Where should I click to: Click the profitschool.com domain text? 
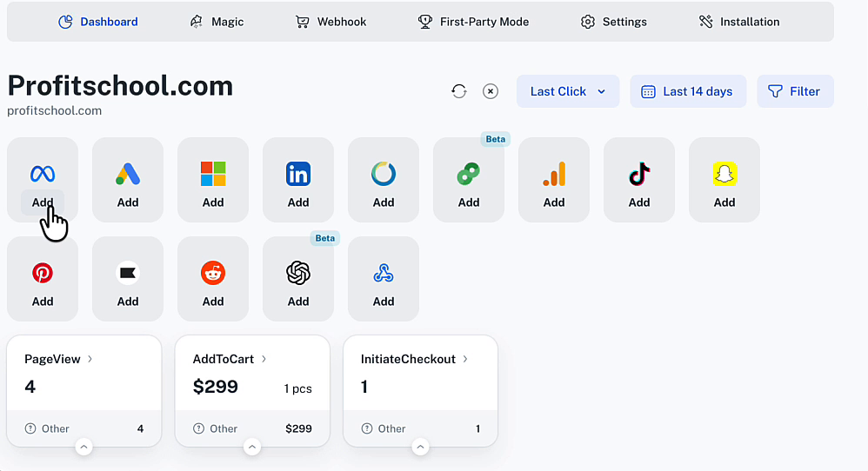tap(54, 110)
